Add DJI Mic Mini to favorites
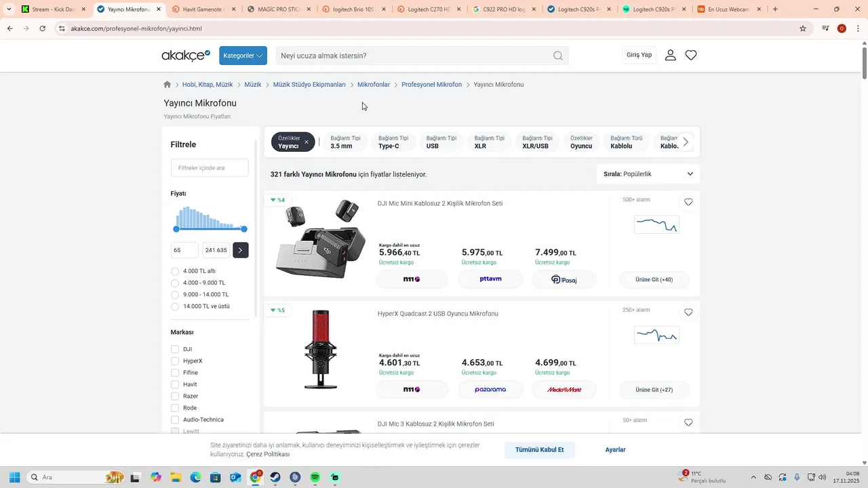 pos(688,202)
